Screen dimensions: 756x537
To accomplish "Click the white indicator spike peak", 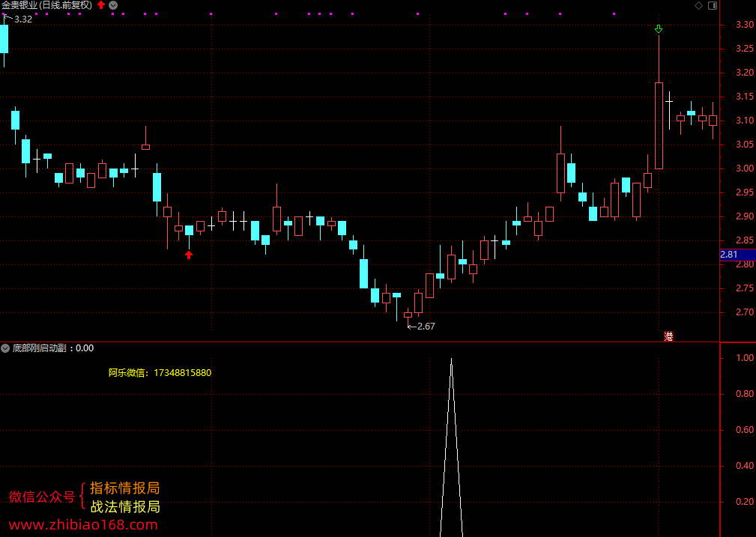I will click(x=451, y=359).
